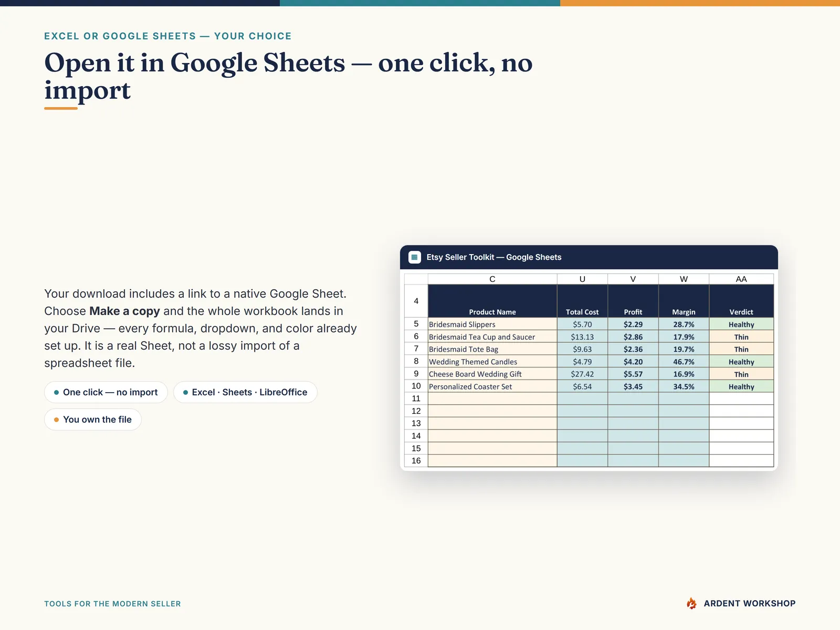Click the $6.54 total cost cell

pos(582,386)
